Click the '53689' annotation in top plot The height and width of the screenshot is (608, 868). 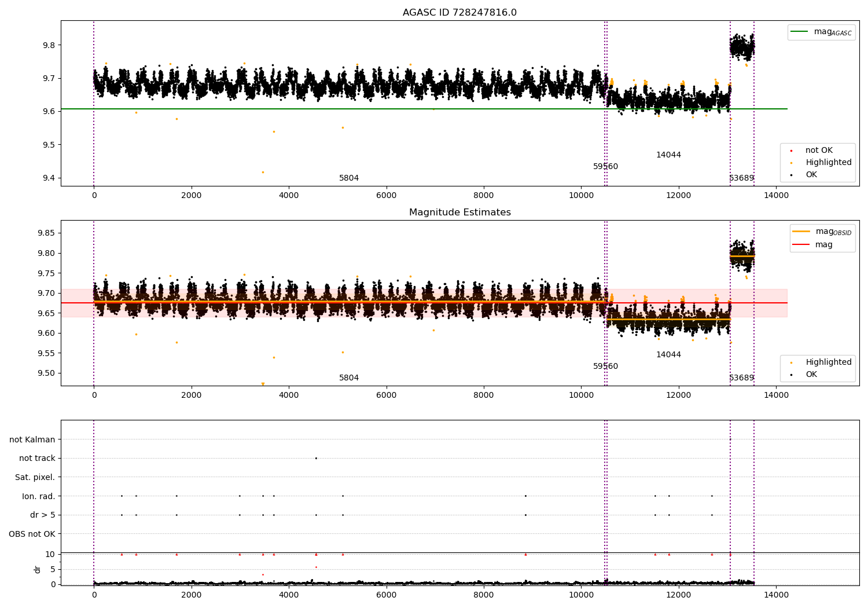point(741,178)
